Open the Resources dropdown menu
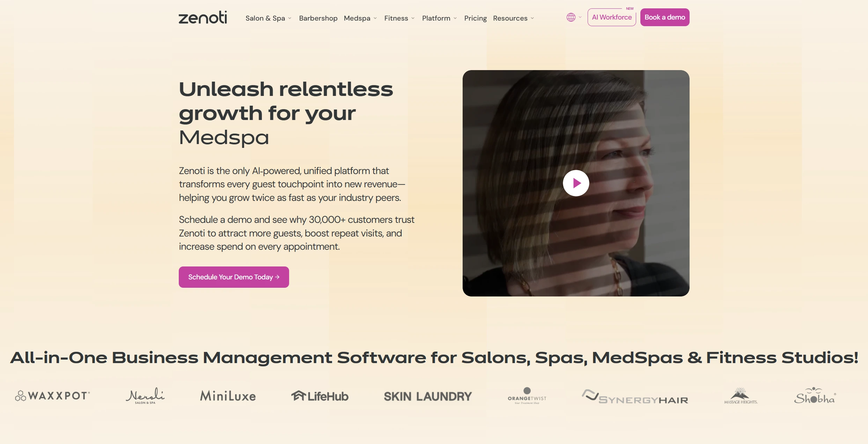The height and width of the screenshot is (444, 868). (513, 18)
